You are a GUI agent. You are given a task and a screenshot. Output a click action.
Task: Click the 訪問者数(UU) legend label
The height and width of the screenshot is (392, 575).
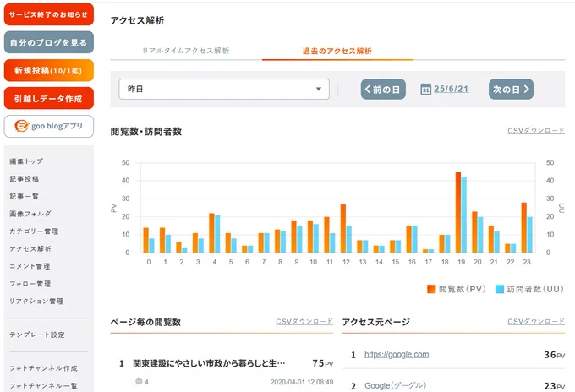pyautogui.click(x=535, y=289)
